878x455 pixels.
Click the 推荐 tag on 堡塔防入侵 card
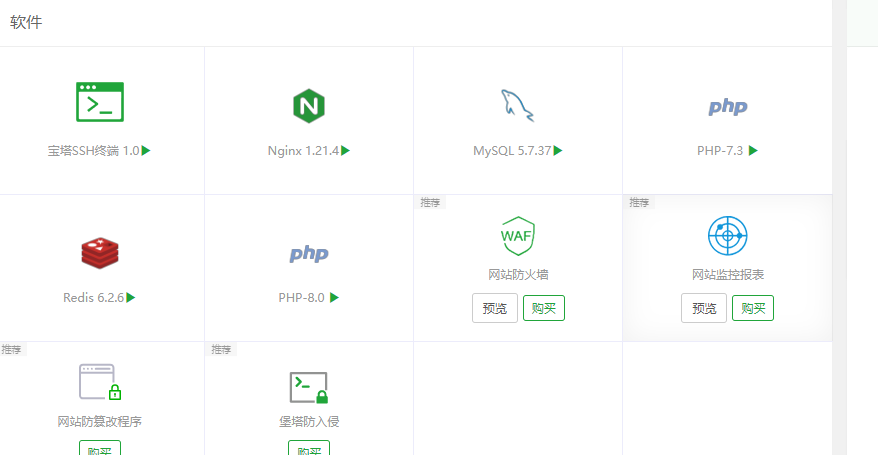pyautogui.click(x=221, y=350)
